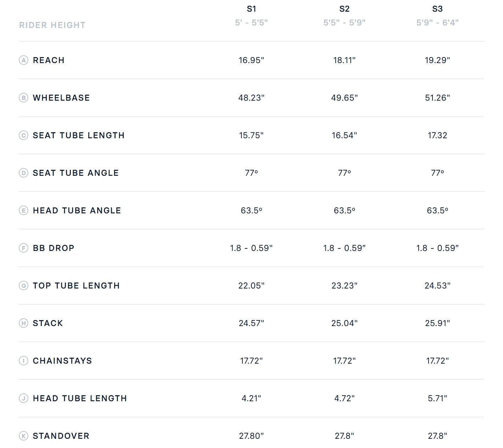Click the S1 head tube length 4.21"

[x=251, y=398]
